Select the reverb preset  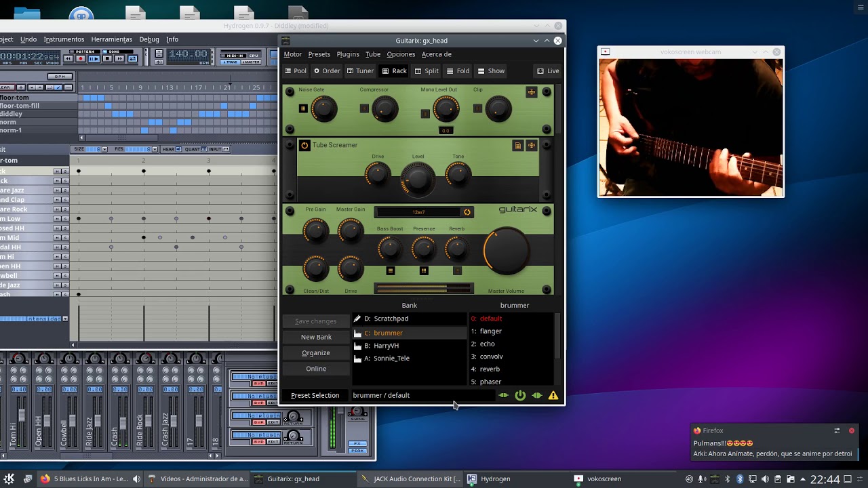[512, 369]
